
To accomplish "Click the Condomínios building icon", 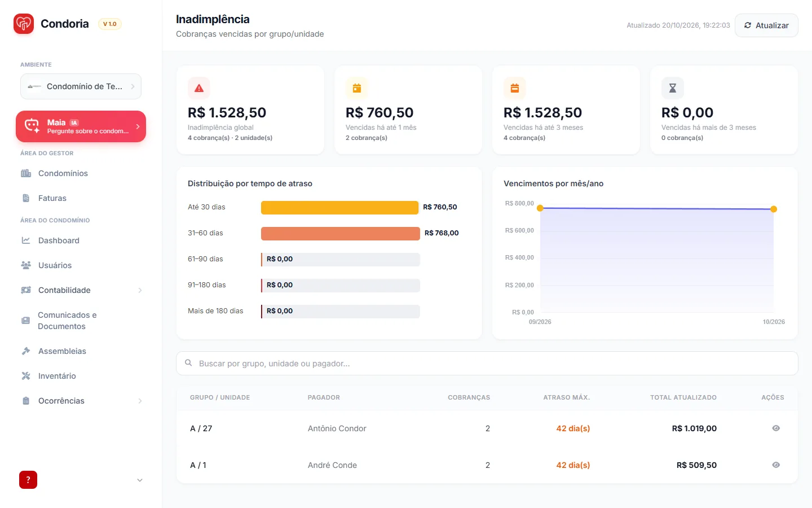I will coord(26,173).
